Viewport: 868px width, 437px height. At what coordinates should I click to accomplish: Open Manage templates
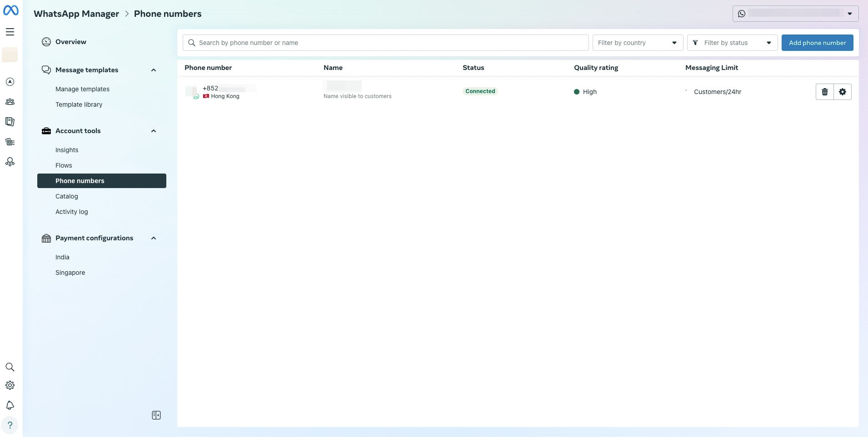(82, 89)
